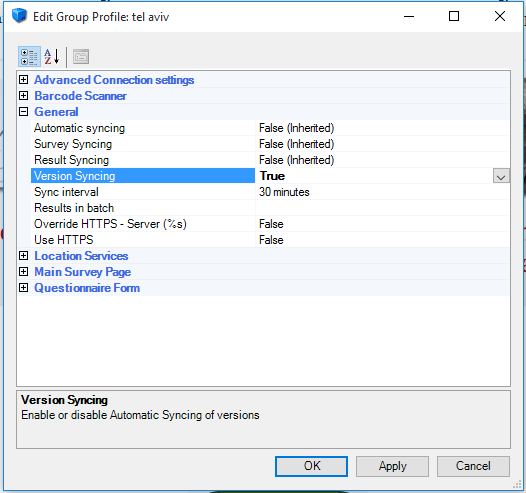This screenshot has height=493, width=526.
Task: Switch to Categorized view in toolbar
Action: 29,57
